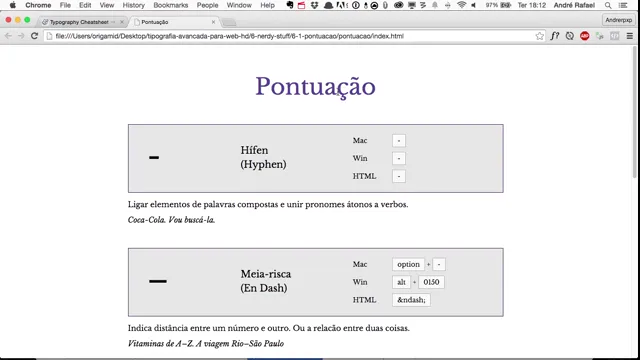Click the 'Coca-Cola. Vou buscá-la.' example
Viewport: 640px width, 360px height.
point(171,220)
